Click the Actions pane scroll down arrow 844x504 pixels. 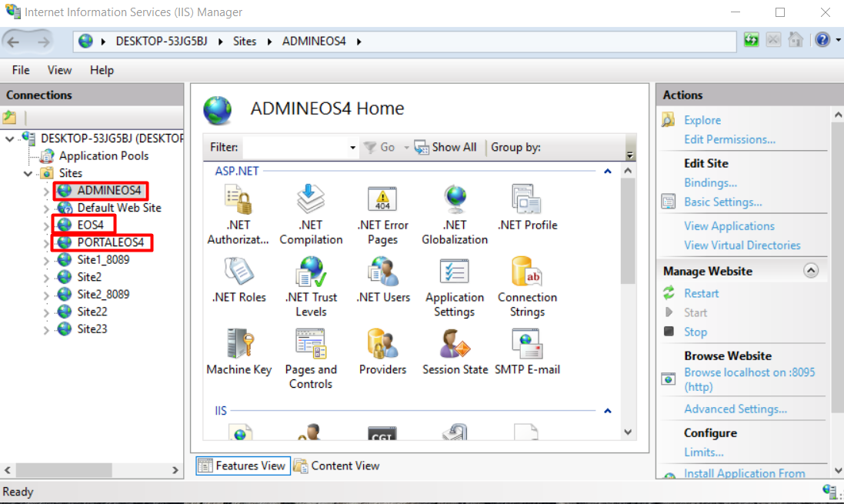point(838,470)
